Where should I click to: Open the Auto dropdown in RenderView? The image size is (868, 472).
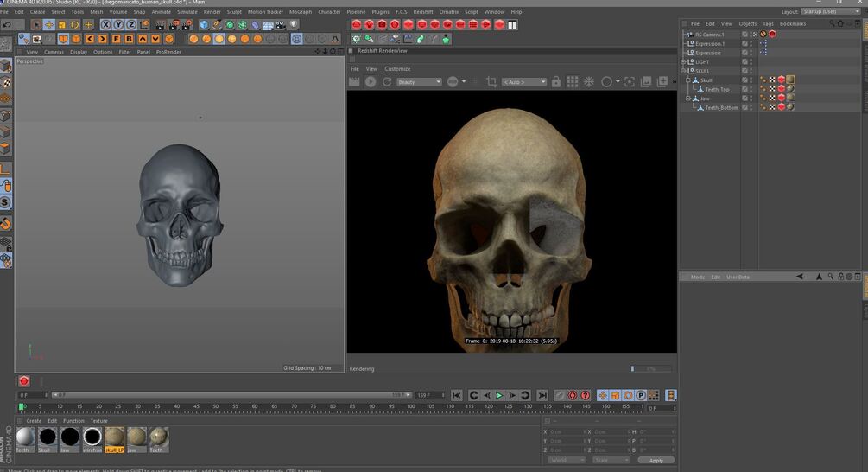click(x=524, y=81)
